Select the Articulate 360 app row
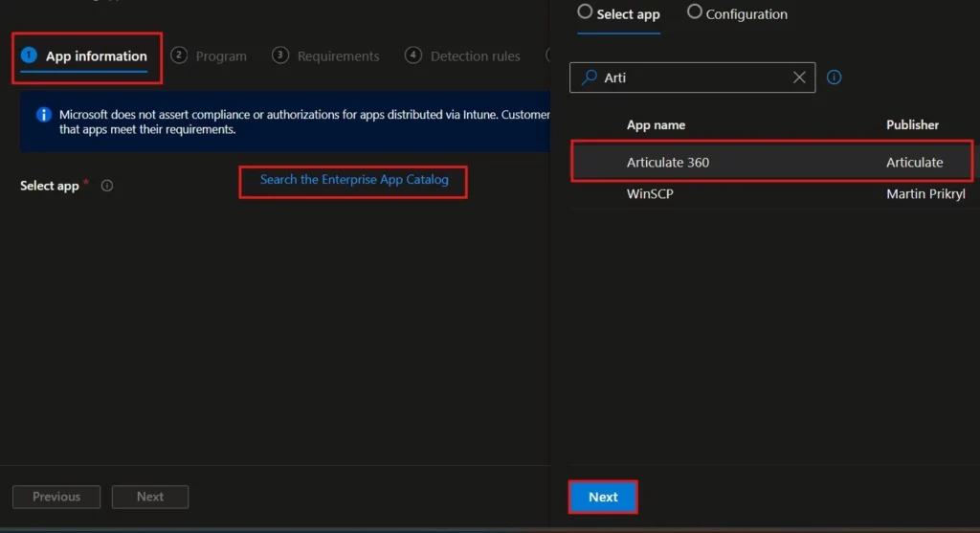The height and width of the screenshot is (533, 980). pyautogui.click(x=774, y=162)
